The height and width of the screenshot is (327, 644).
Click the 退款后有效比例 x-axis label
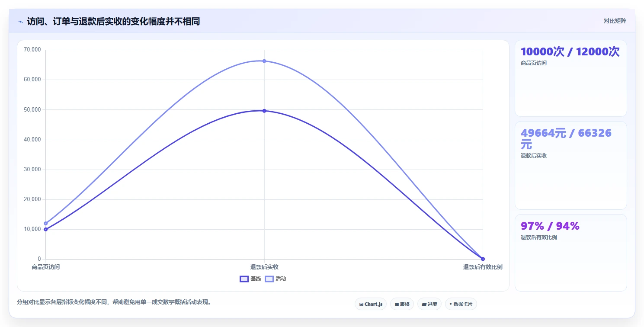(483, 267)
